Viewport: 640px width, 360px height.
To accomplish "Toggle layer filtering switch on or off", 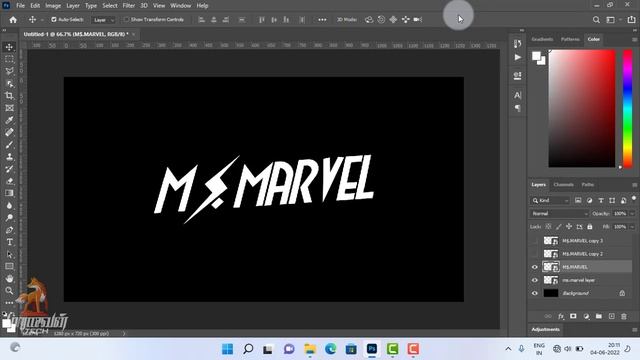I will 633,198.
